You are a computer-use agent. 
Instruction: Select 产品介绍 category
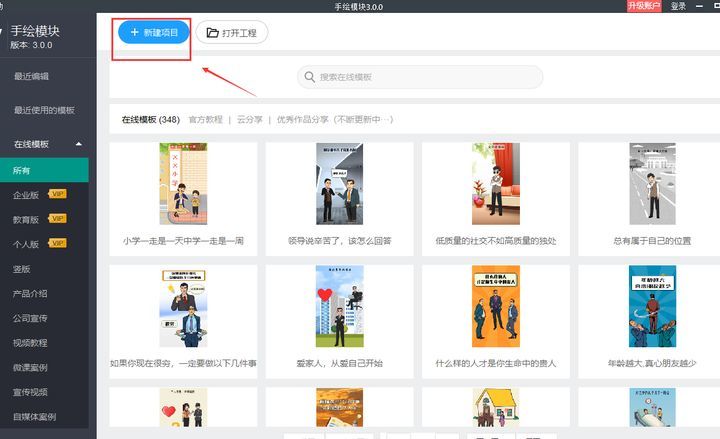30,293
